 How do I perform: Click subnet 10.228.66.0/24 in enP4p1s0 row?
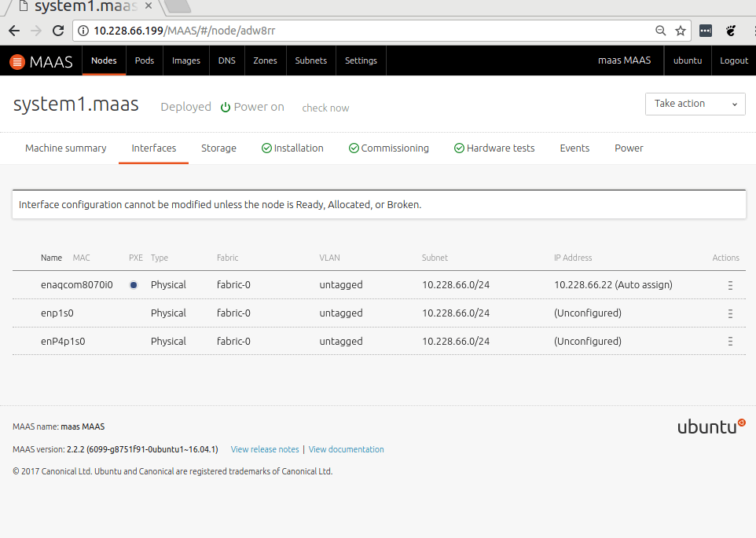(456, 342)
